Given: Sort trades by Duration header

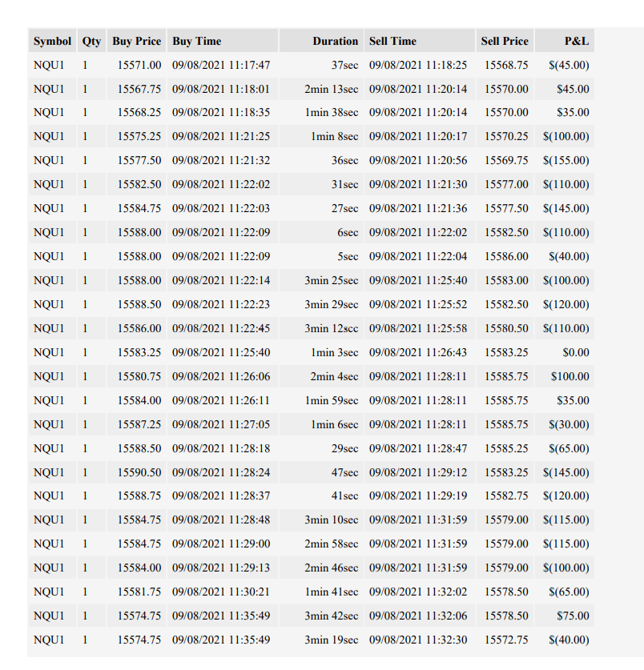Looking at the screenshot, I should pyautogui.click(x=321, y=41).
